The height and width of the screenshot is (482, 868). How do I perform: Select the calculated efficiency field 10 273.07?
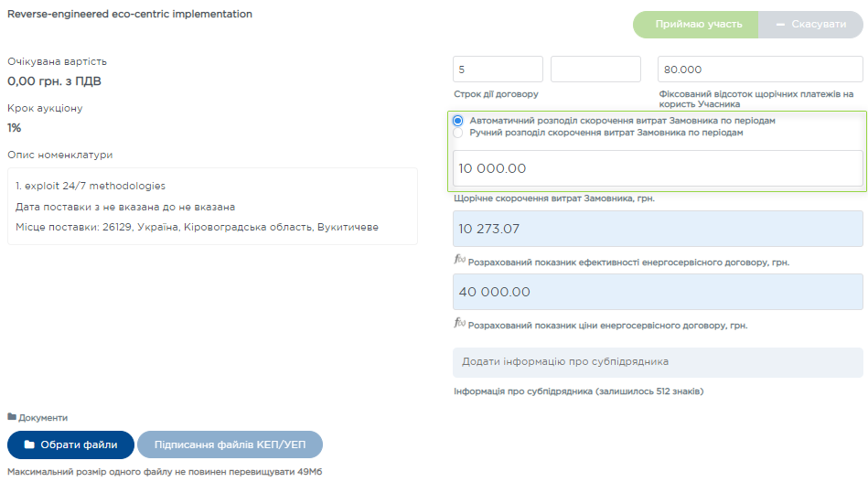point(658,229)
